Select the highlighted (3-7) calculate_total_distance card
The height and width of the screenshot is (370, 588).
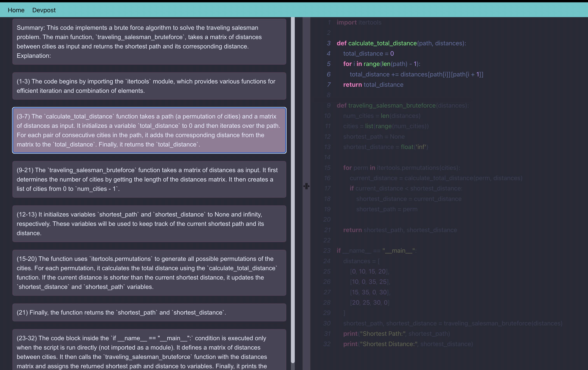tap(149, 130)
